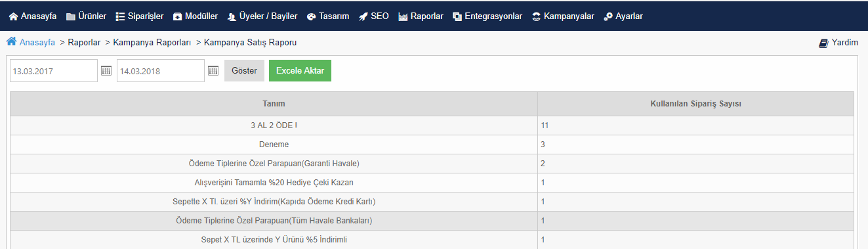Open the start date calendar picker icon
The width and height of the screenshot is (868, 249).
click(x=106, y=70)
